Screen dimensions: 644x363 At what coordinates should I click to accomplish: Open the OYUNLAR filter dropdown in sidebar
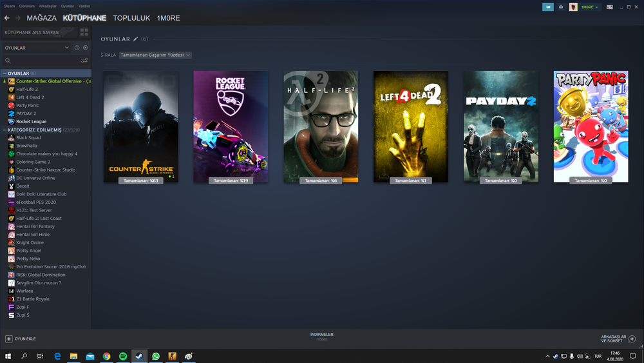(x=37, y=48)
